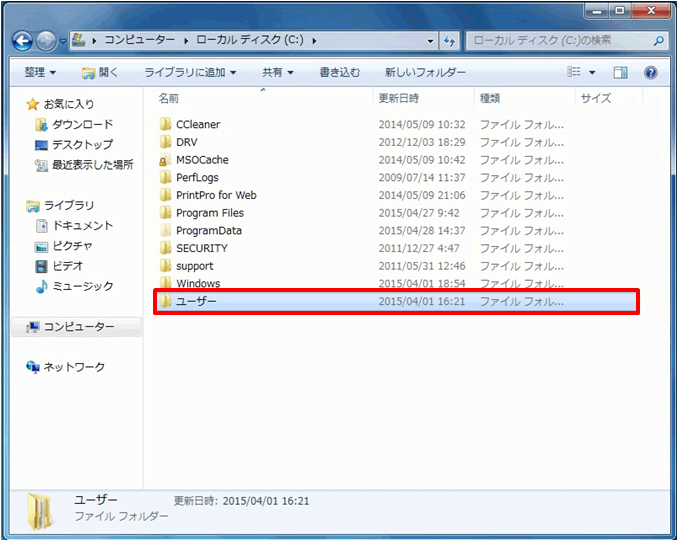
Task: Click the network icon beside ネットワーク
Action: click(33, 367)
